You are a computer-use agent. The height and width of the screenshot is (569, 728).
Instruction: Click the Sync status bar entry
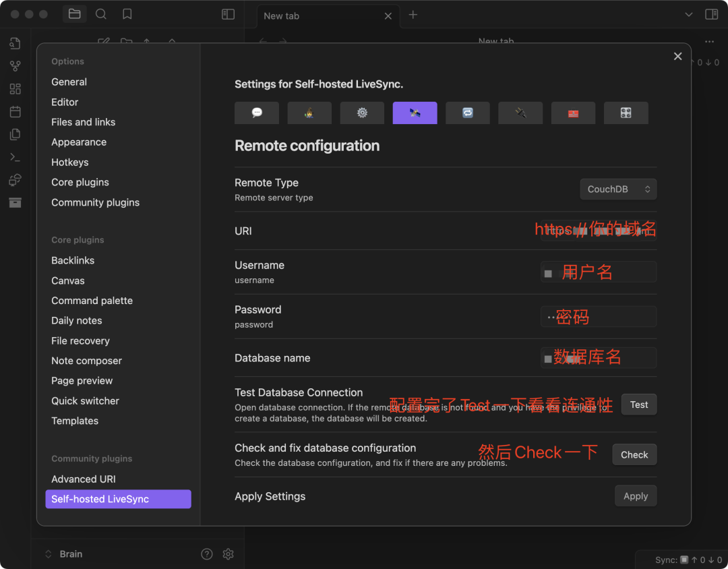point(688,560)
